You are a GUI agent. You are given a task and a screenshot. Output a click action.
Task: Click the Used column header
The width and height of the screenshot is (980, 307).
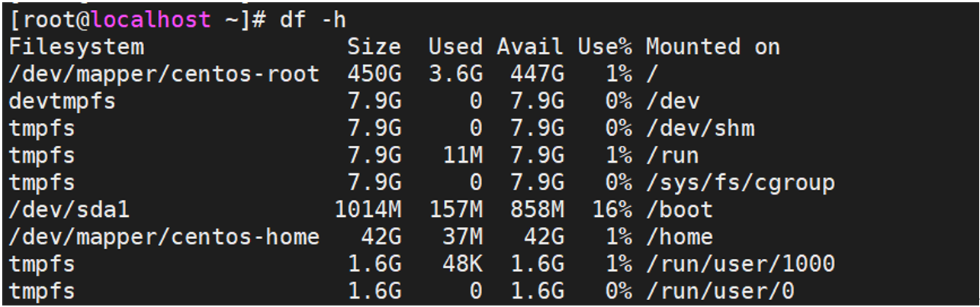tap(455, 47)
